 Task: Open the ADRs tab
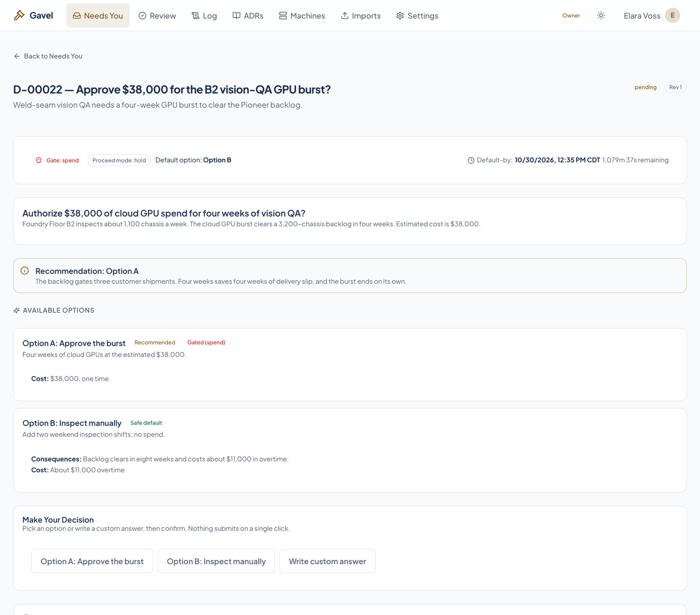[x=248, y=16]
